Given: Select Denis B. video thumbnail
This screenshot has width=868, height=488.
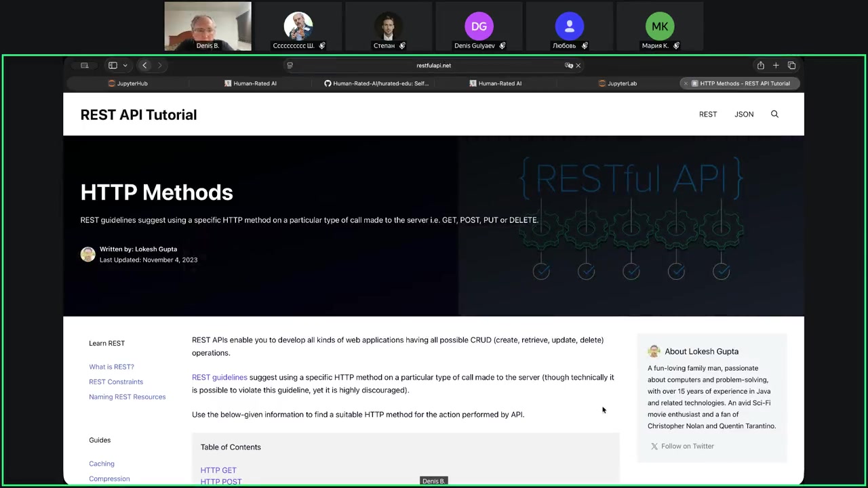Looking at the screenshot, I should click(208, 26).
